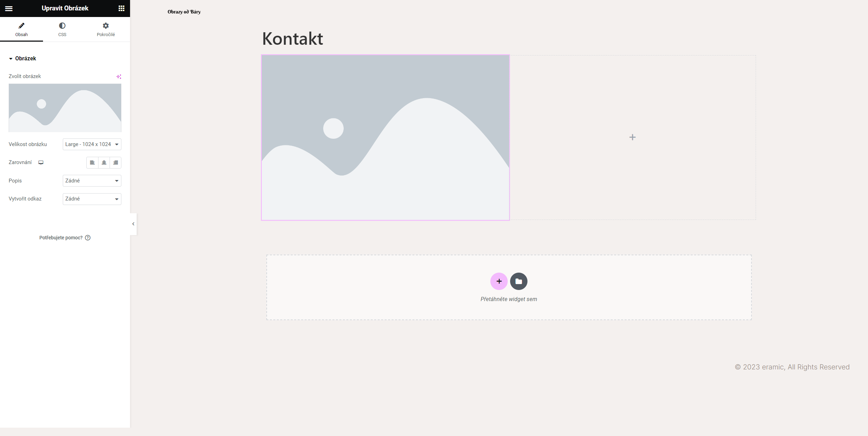Screen dimensions: 868x436
Task: Click the help question mark icon
Action: pos(88,238)
